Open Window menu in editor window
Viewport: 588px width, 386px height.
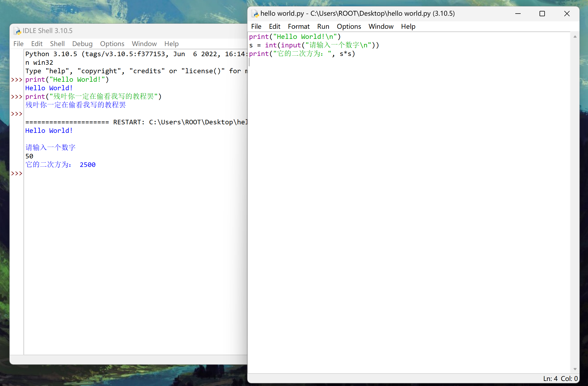tap(381, 26)
